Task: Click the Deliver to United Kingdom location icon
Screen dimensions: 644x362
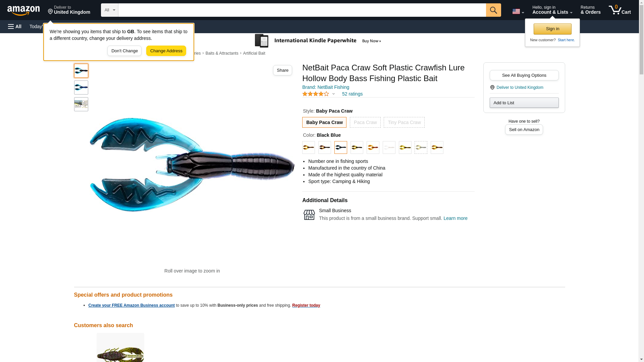Action: click(492, 87)
